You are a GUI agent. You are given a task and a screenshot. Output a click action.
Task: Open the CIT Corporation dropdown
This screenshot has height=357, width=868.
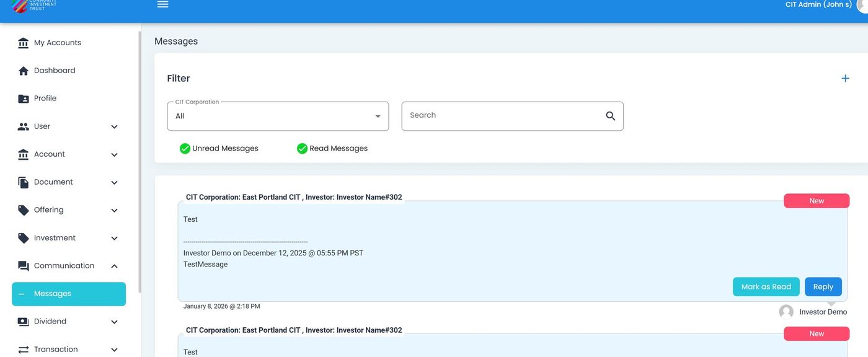(x=278, y=117)
